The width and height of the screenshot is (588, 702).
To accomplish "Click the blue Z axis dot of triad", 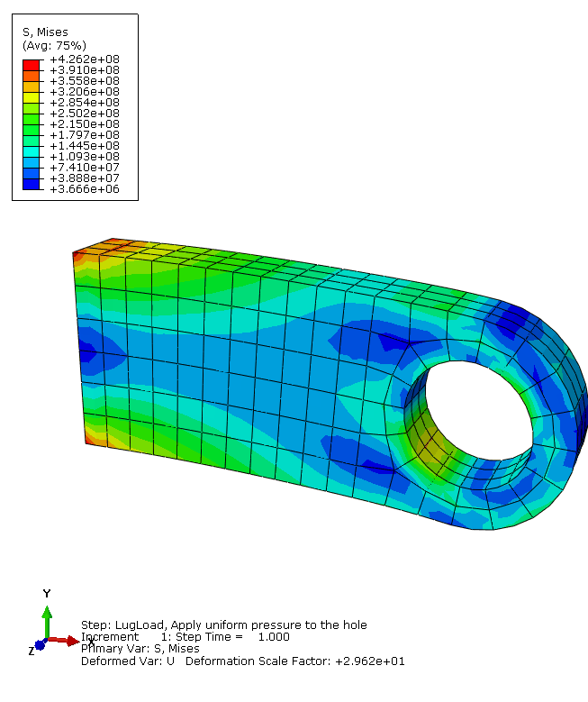I will (x=40, y=646).
